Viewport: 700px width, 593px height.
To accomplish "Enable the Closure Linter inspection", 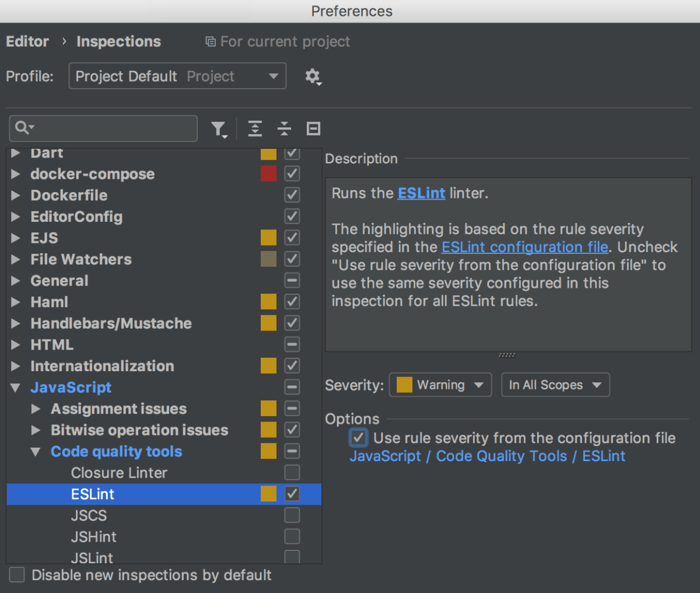I will pos(292,473).
